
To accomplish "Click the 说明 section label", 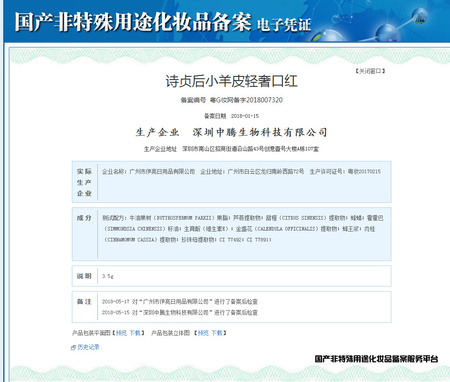I will point(84,276).
